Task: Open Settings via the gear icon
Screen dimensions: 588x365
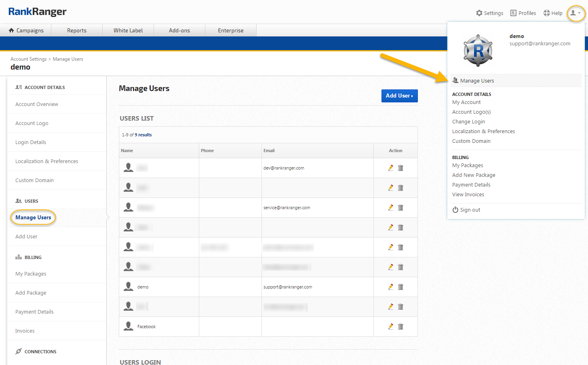Action: coord(489,13)
